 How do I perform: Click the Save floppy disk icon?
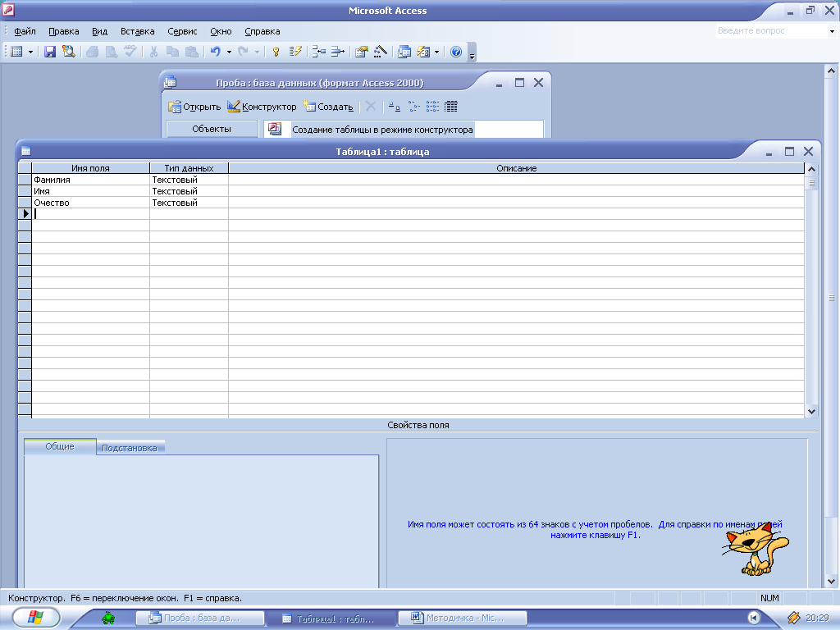click(x=50, y=52)
